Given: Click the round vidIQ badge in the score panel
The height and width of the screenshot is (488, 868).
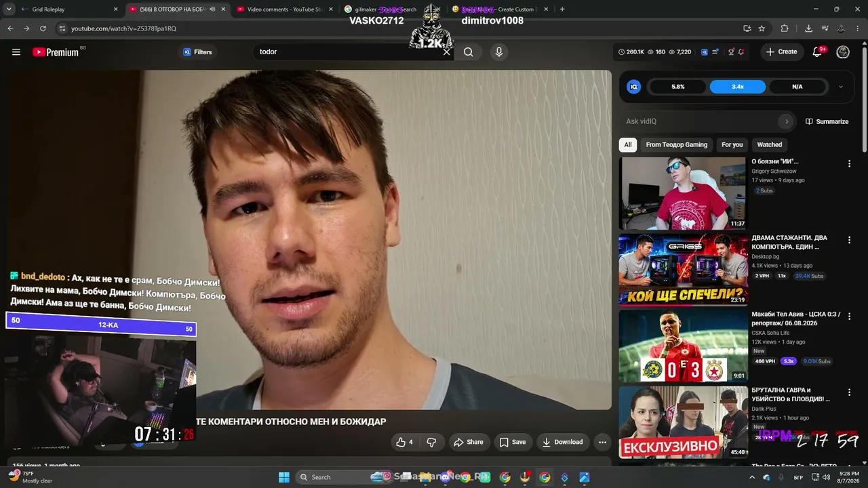Looking at the screenshot, I should (634, 87).
